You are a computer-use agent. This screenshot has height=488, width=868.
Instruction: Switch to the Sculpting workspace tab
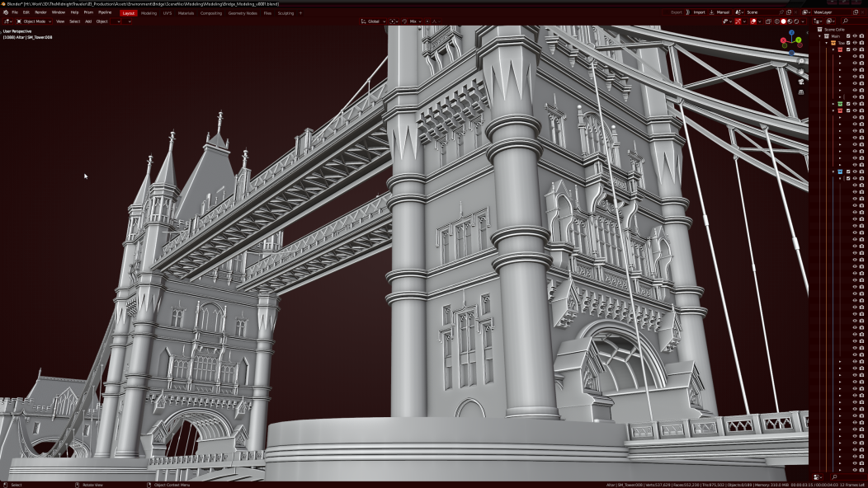tap(285, 13)
